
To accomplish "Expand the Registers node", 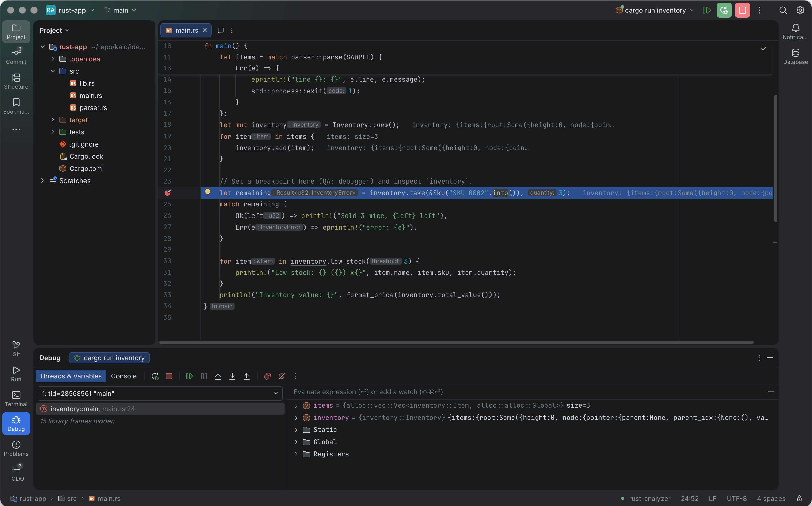I will tap(296, 454).
